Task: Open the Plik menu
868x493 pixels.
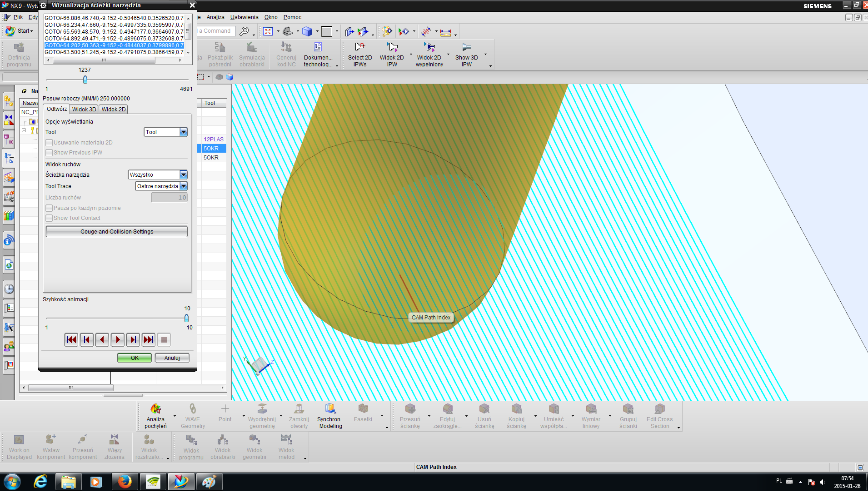Action: pyautogui.click(x=18, y=17)
